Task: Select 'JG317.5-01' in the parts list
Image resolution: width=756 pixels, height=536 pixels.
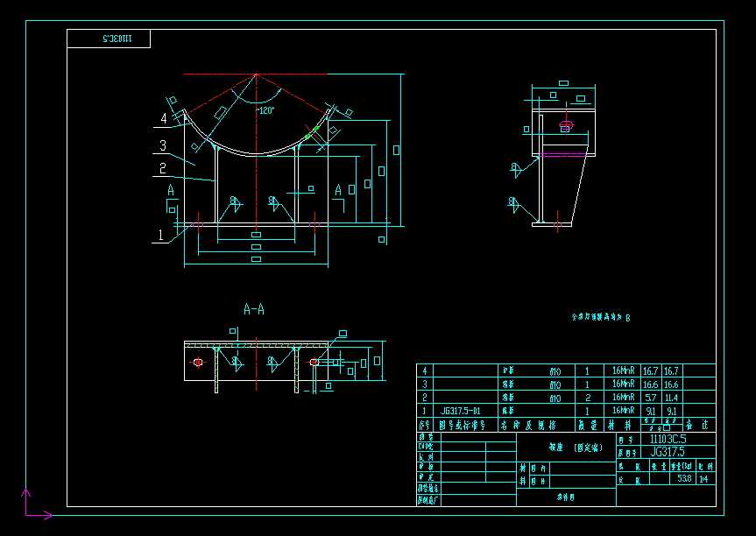Action: pyautogui.click(x=461, y=411)
